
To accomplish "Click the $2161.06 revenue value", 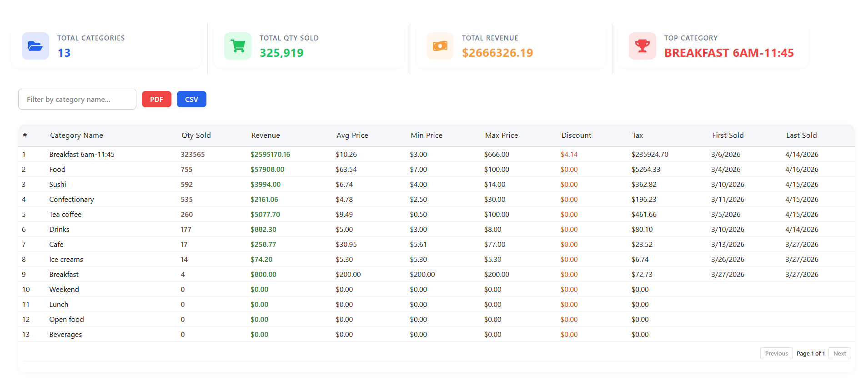I will tap(264, 199).
